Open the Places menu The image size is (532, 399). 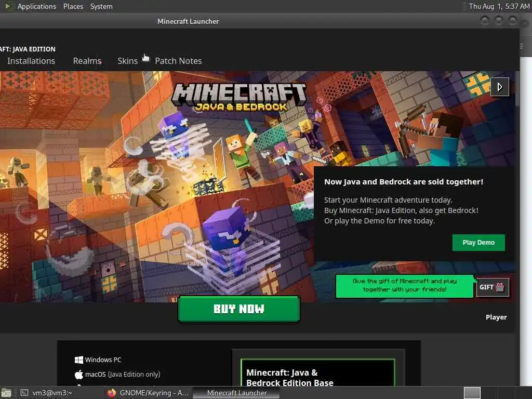73,6
